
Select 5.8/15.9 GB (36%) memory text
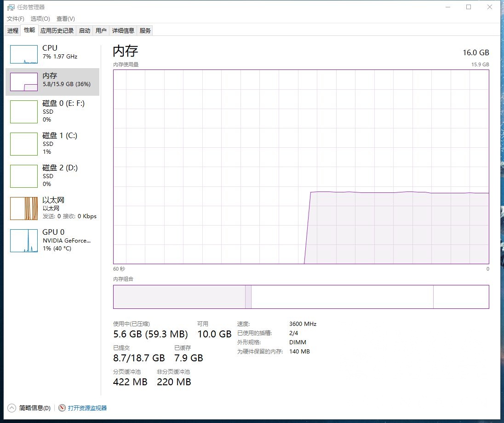[x=67, y=84]
